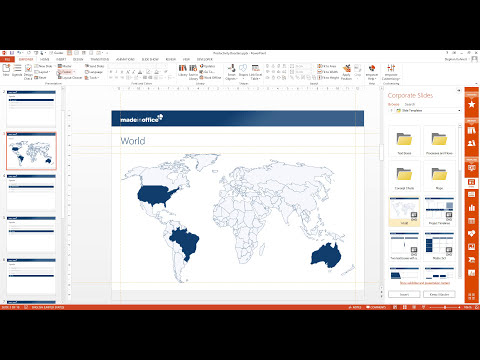Viewport: 480px width, 360px height.
Task: Click the Work Offline item
Action: pyautogui.click(x=211, y=77)
